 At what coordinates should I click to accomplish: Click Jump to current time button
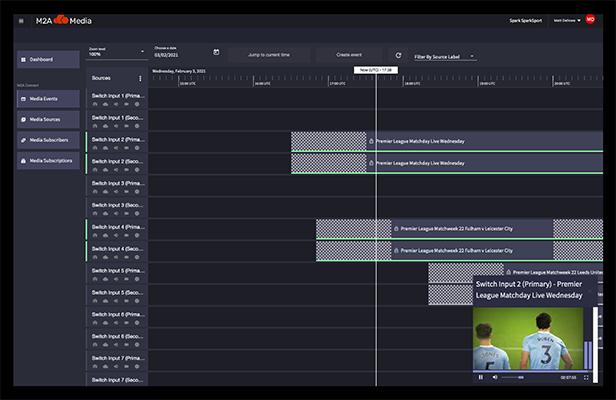268,56
